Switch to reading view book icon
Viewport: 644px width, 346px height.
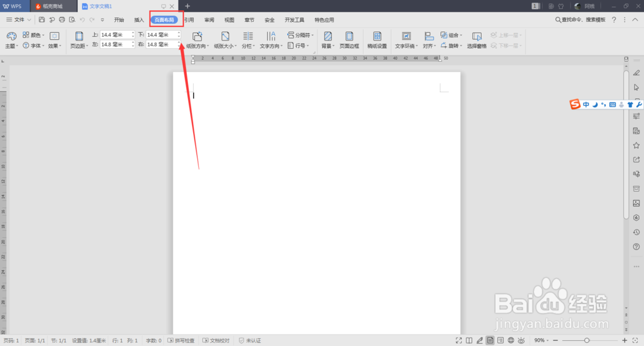point(469,340)
